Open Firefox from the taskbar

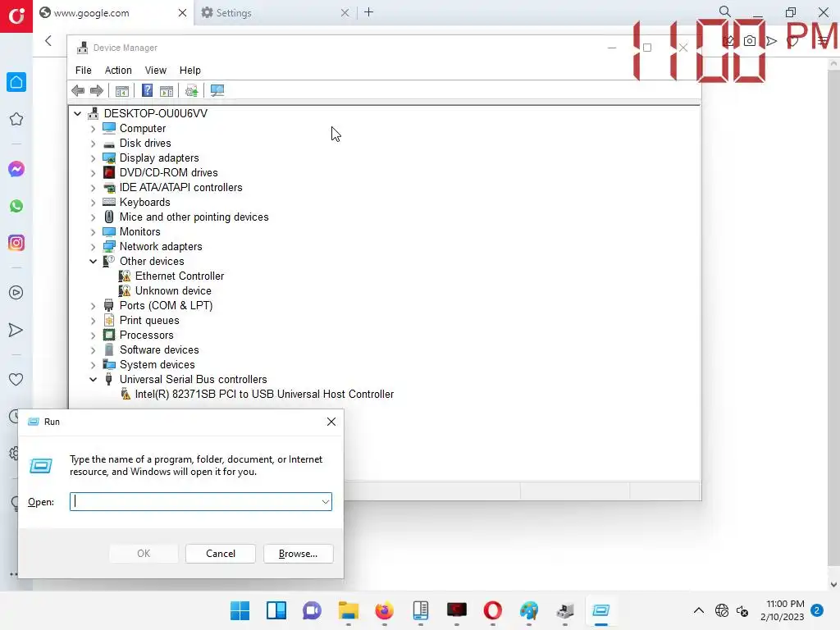pos(384,610)
